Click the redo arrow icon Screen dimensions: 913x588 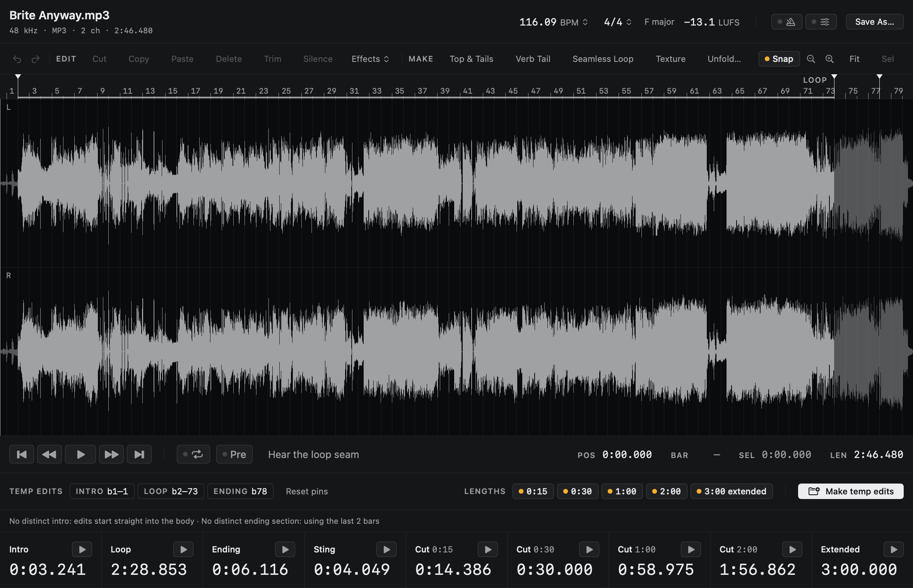36,59
